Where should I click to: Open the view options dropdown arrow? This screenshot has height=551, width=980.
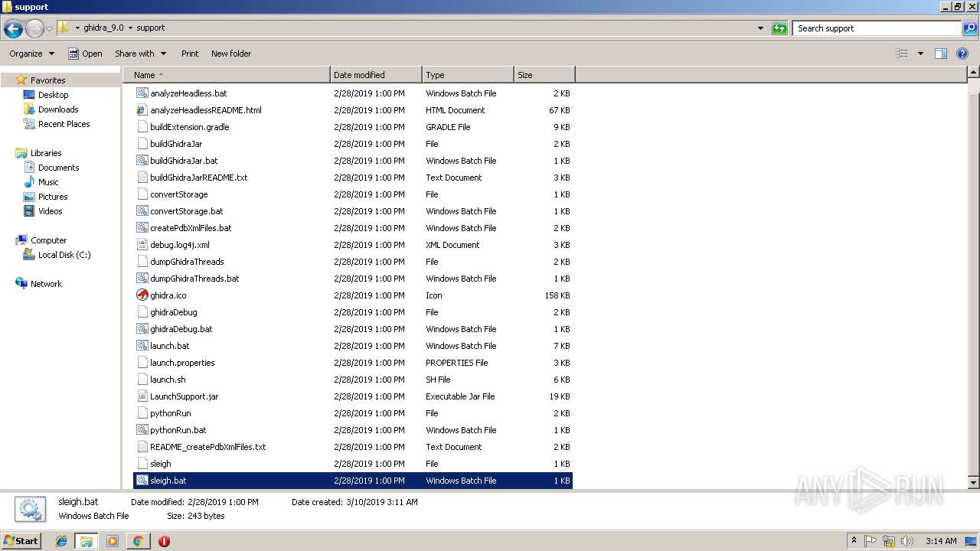(920, 54)
